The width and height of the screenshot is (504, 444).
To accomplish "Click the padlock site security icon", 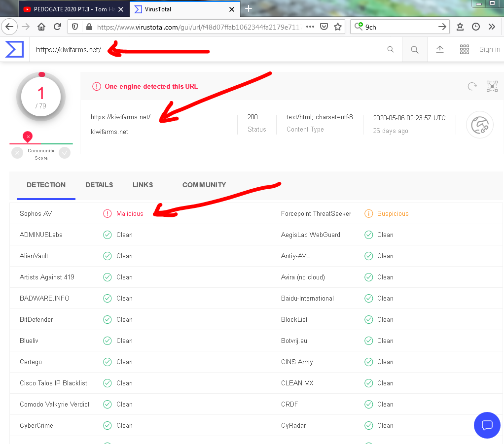I will [x=89, y=27].
